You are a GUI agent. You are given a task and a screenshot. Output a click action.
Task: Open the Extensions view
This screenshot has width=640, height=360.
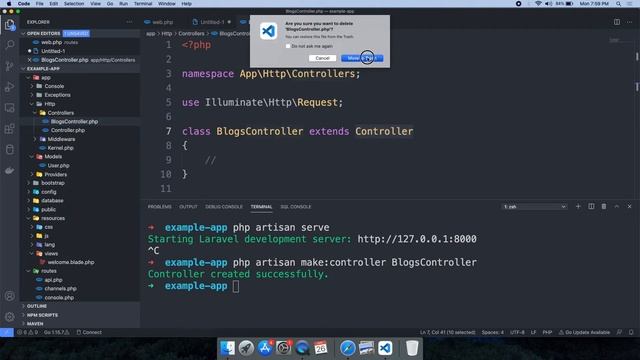pos(9,129)
